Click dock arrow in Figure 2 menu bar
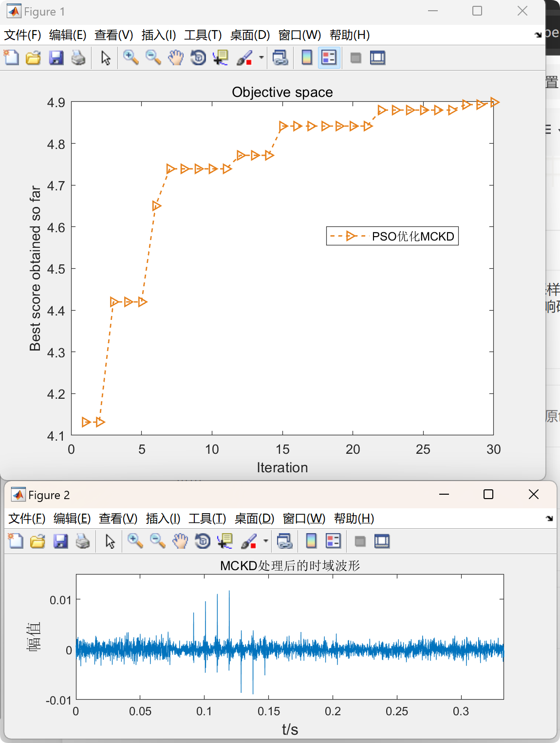The image size is (560, 743). click(x=550, y=518)
